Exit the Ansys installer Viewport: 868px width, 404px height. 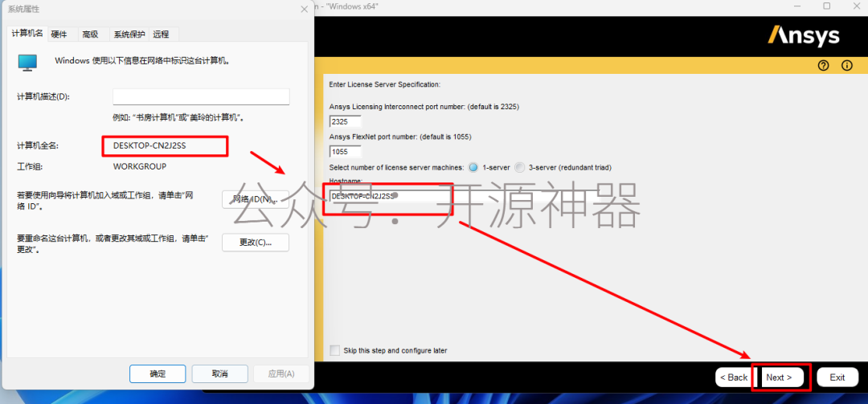[x=837, y=377]
